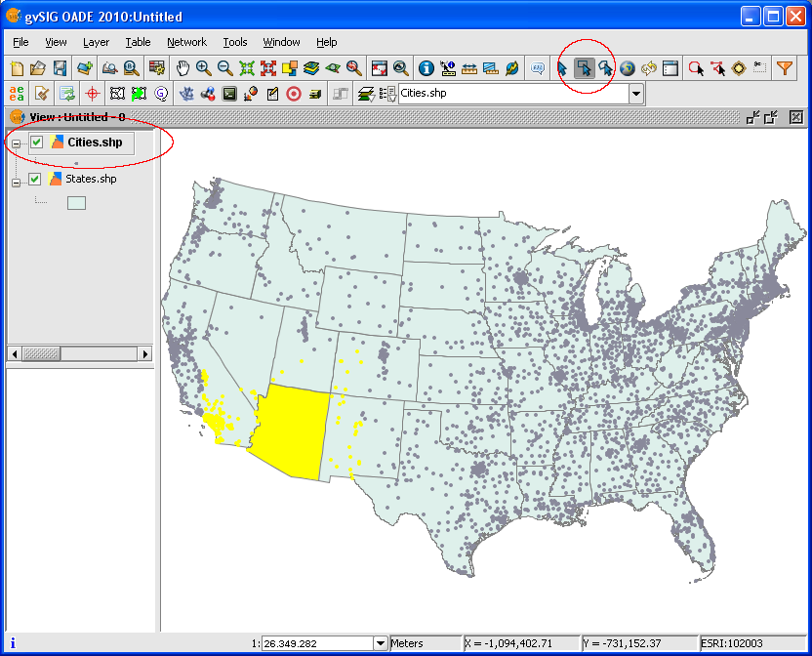This screenshot has height=656, width=812.
Task: Select the polygon selection tool
Action: pos(604,68)
